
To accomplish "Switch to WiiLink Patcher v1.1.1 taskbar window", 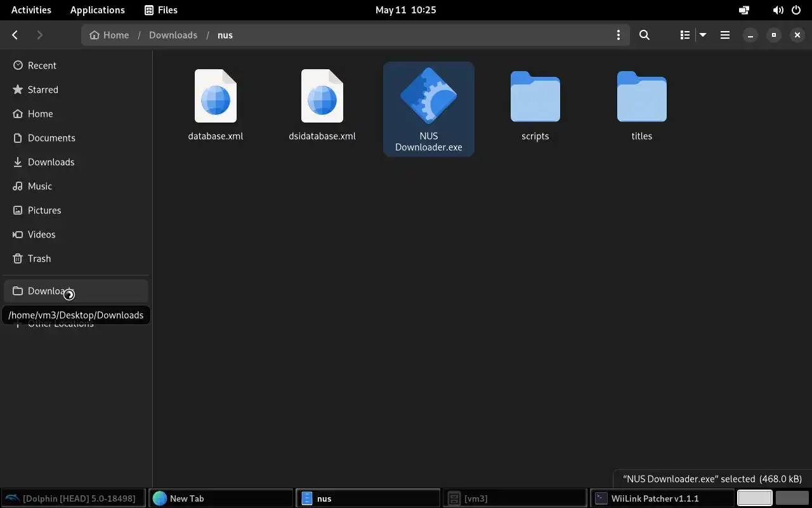I will 662,498.
